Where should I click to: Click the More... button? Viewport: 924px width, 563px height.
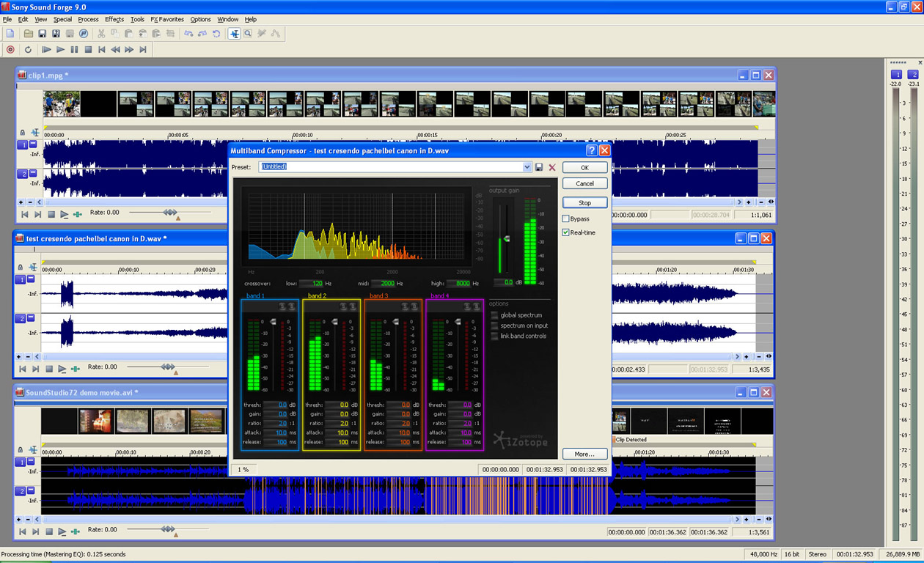pyautogui.click(x=584, y=454)
